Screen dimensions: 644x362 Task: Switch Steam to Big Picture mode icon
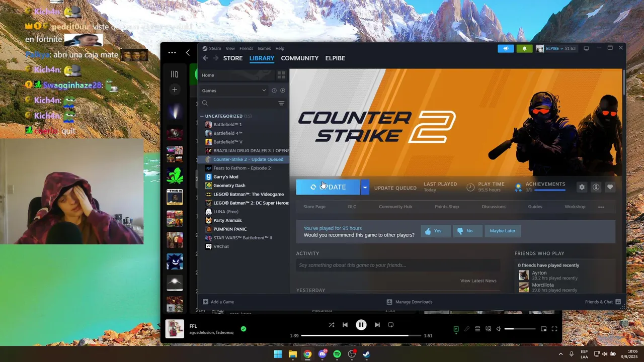586,49
